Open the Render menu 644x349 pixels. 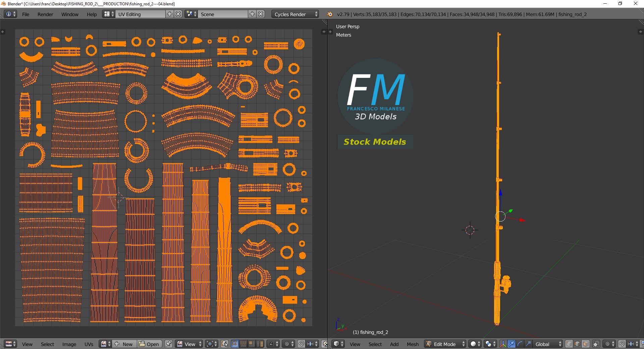(x=45, y=14)
